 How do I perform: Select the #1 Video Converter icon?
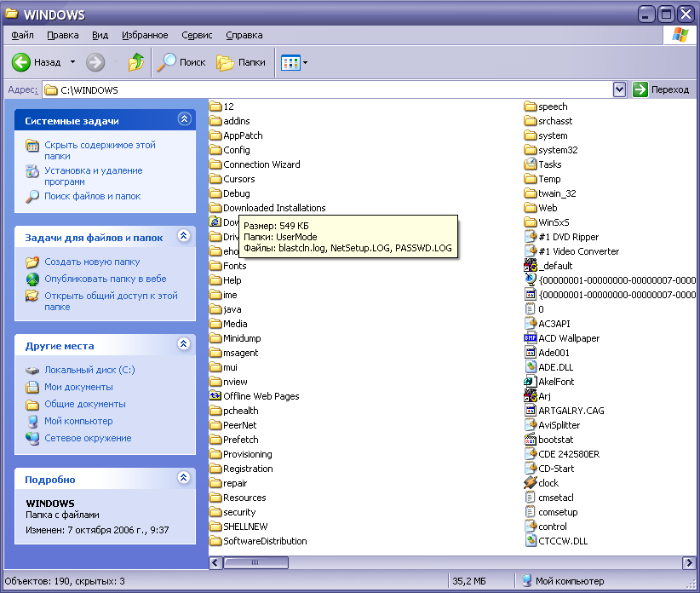point(531,251)
